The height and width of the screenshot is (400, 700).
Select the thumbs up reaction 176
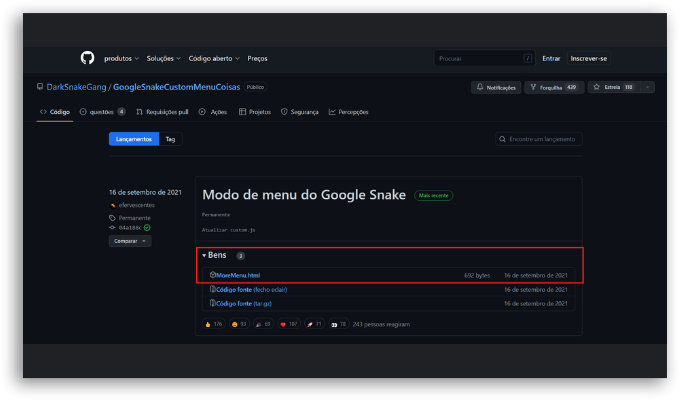213,324
